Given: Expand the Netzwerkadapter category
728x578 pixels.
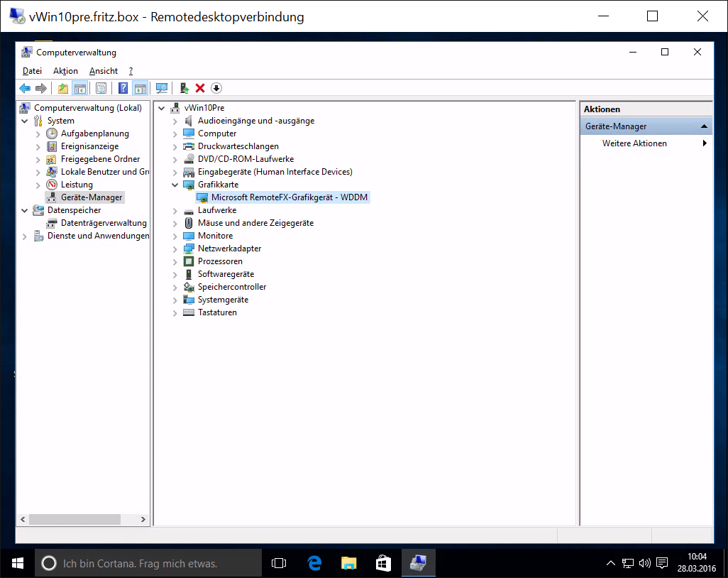Looking at the screenshot, I should 175,249.
